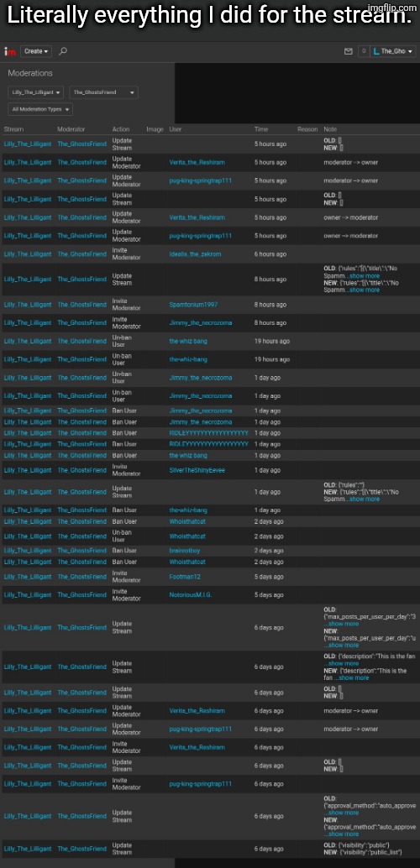420x868 pixels.
Task: Click Whoisthatcat in the Un-ban User row
Action: (187, 536)
